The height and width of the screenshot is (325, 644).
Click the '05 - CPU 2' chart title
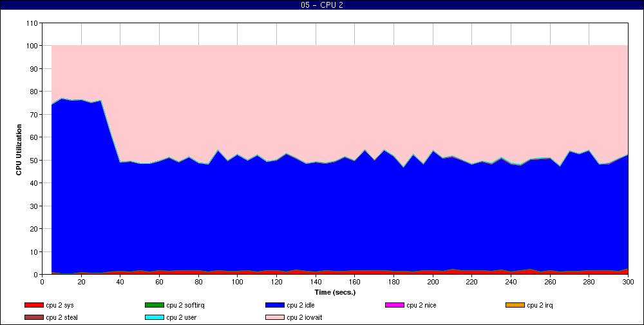pos(321,5)
